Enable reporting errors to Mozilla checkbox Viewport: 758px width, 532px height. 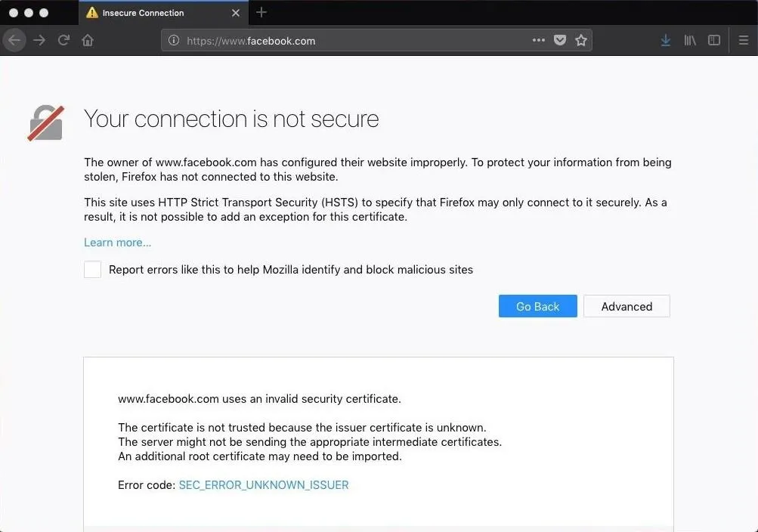[x=92, y=269]
